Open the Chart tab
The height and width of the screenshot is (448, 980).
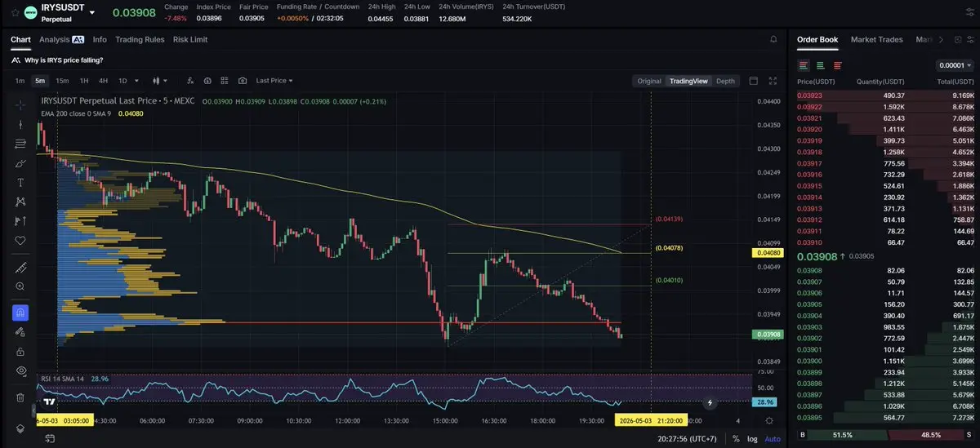[20, 39]
